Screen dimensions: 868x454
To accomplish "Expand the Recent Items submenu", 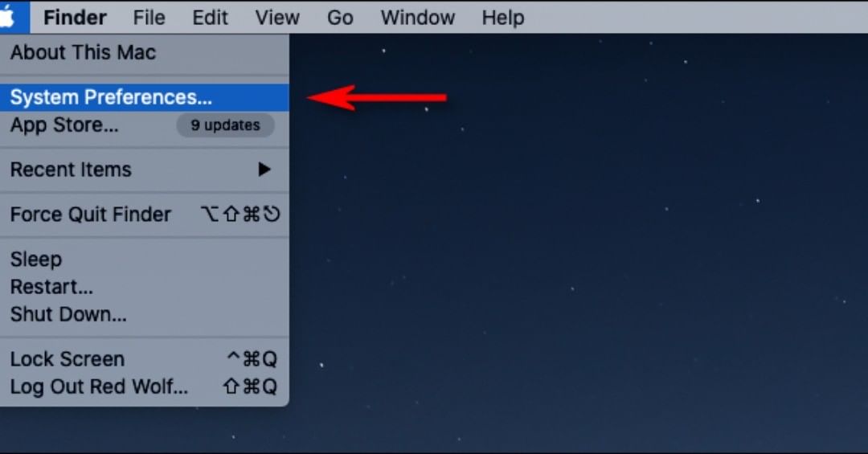I will point(144,170).
